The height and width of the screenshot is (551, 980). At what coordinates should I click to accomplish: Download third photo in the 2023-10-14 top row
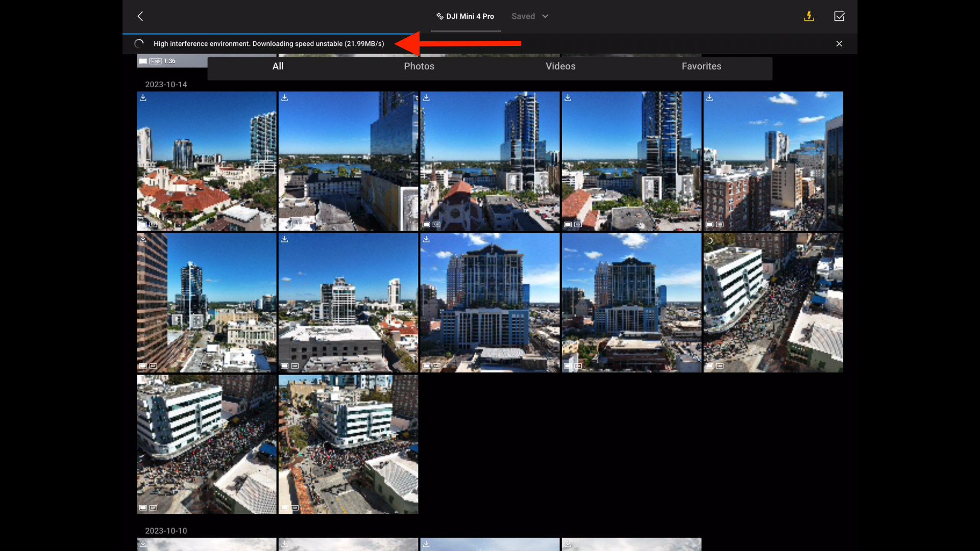tap(426, 97)
